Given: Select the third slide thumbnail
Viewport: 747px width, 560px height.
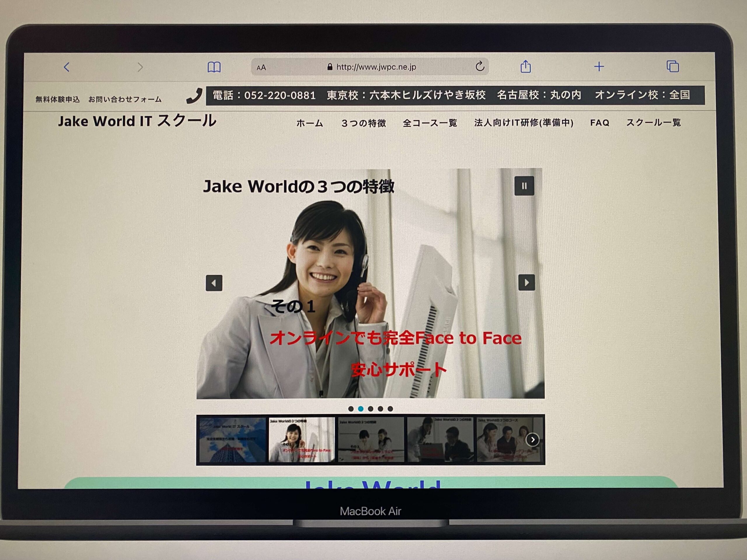Looking at the screenshot, I should [371, 440].
